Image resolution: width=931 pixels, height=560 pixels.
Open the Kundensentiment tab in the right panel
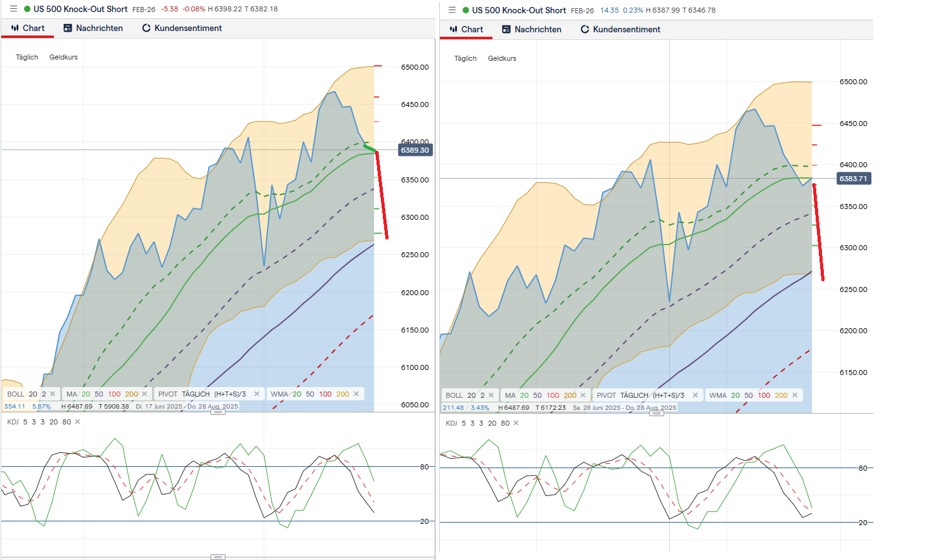tap(620, 29)
